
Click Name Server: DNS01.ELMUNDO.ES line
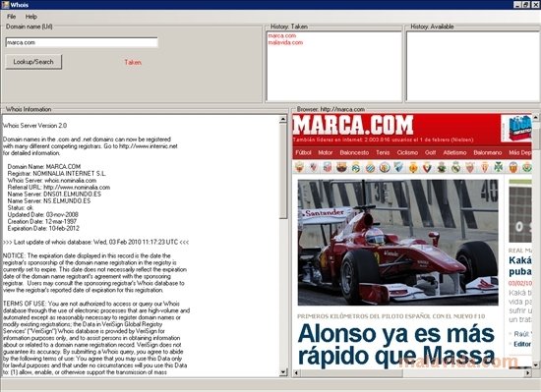coord(54,195)
